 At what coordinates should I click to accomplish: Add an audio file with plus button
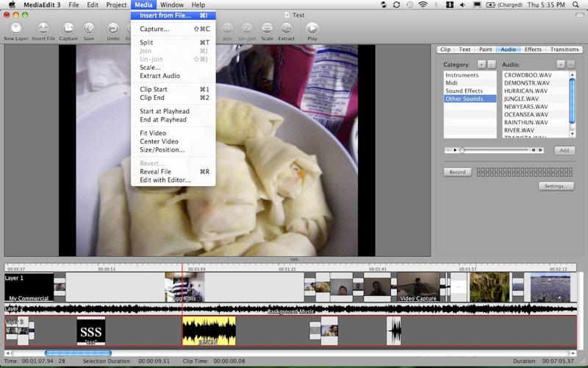(x=561, y=65)
